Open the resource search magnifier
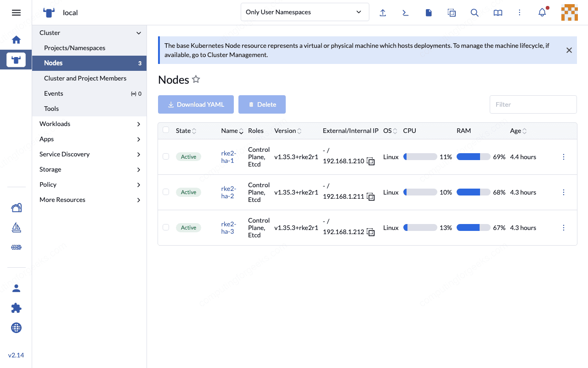The width and height of the screenshot is (588, 368). click(x=475, y=12)
